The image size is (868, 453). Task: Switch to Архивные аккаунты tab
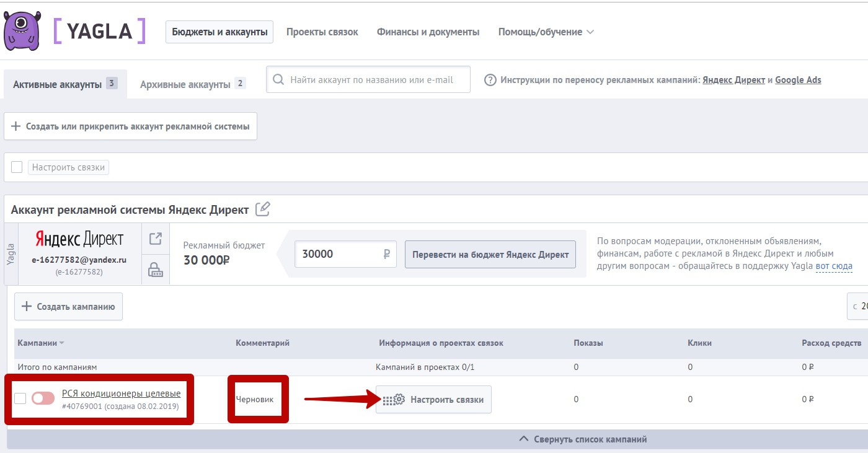193,84
